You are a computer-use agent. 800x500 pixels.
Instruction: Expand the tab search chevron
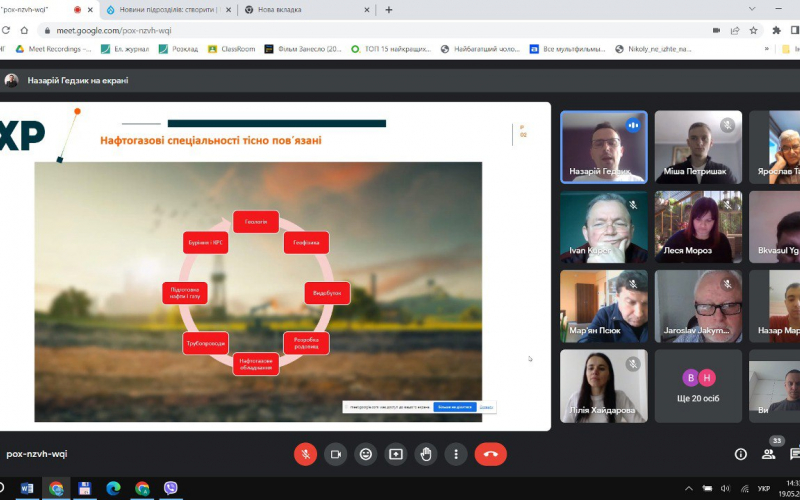pos(752,9)
